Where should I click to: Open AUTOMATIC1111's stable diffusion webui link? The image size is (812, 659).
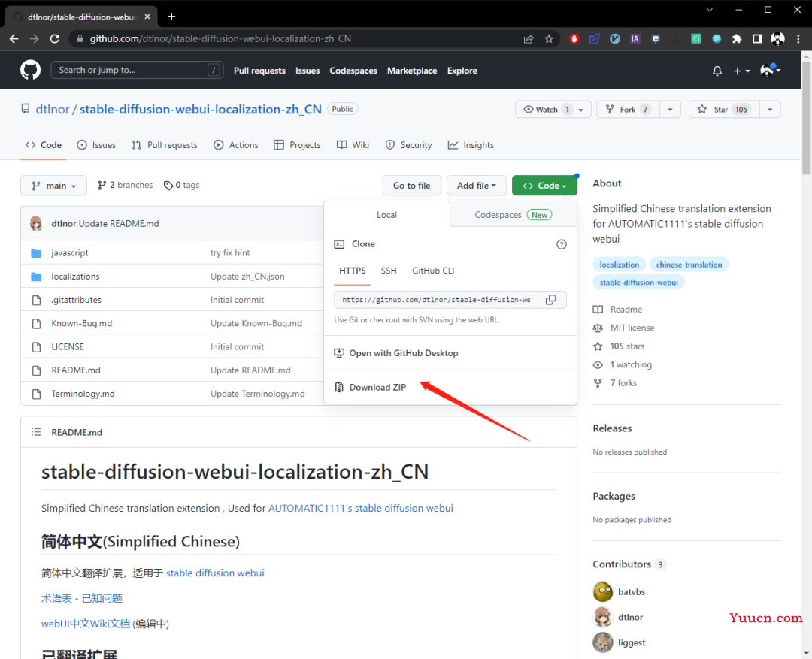(360, 509)
